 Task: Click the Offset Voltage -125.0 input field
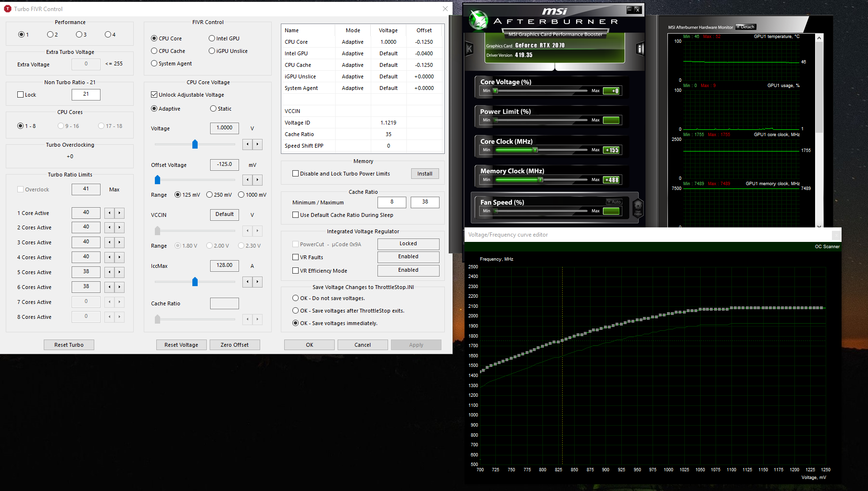225,164
